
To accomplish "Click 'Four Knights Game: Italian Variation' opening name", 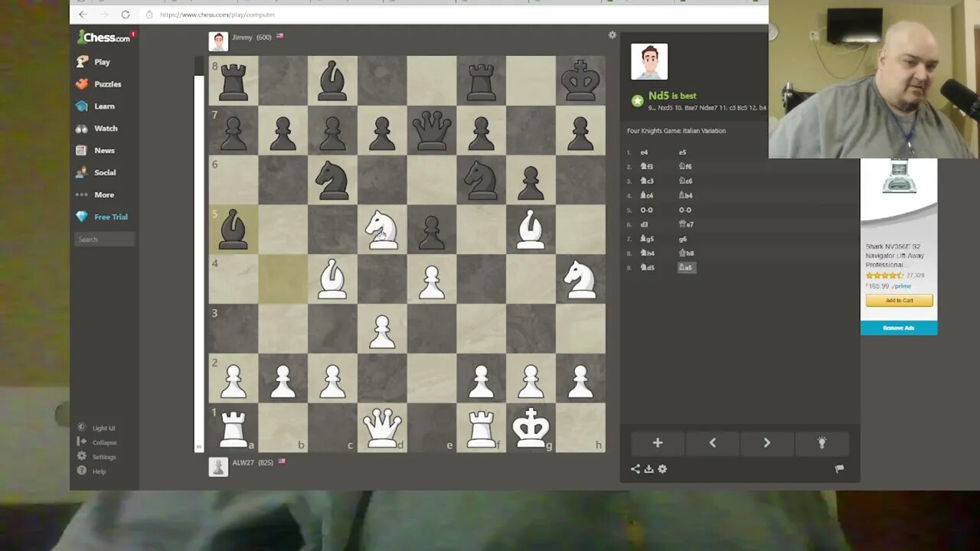I will [x=676, y=131].
